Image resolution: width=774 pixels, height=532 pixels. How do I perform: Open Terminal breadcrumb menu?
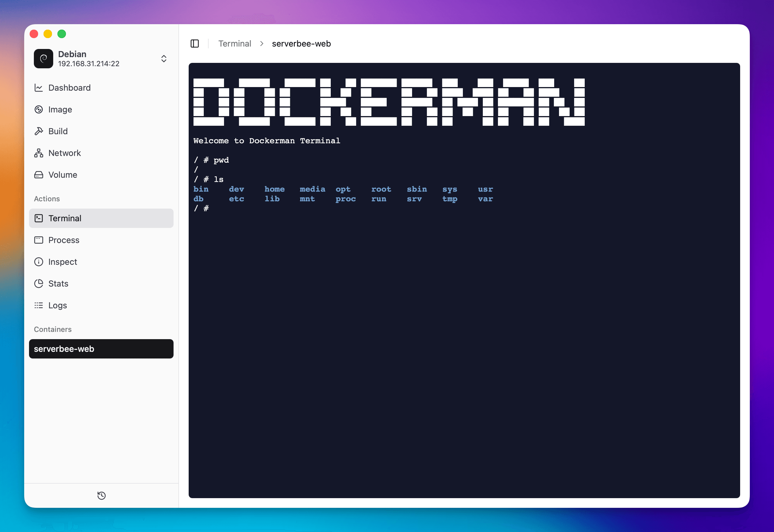(x=235, y=43)
